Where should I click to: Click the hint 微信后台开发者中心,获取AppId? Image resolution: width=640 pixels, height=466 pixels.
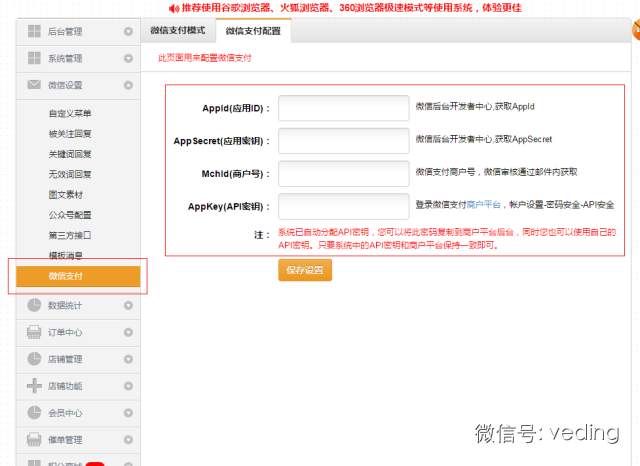tap(475, 107)
